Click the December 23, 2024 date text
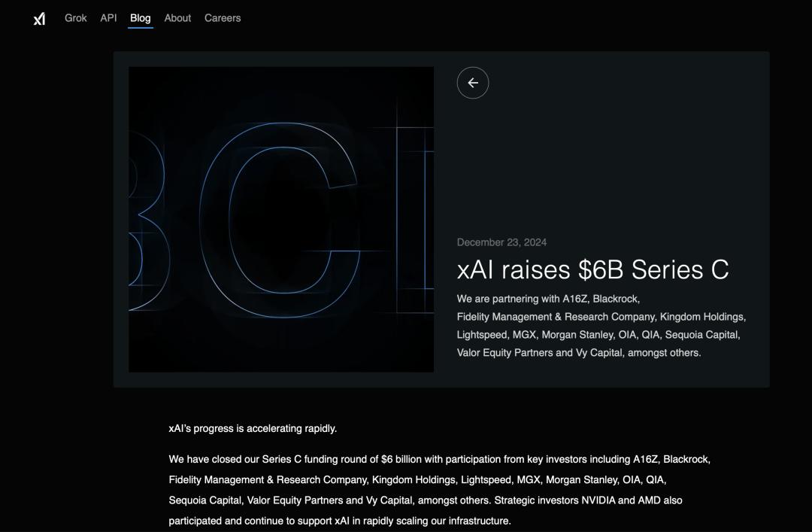 [x=501, y=242]
